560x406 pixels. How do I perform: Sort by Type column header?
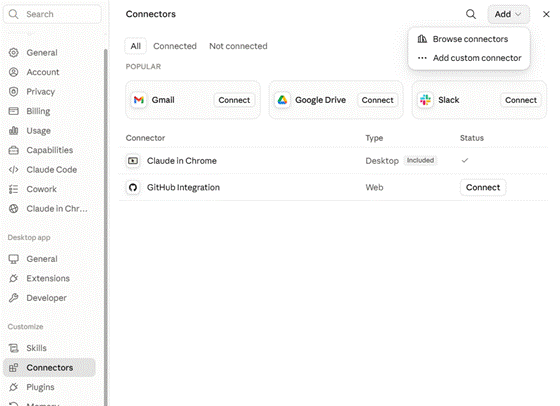(x=374, y=138)
